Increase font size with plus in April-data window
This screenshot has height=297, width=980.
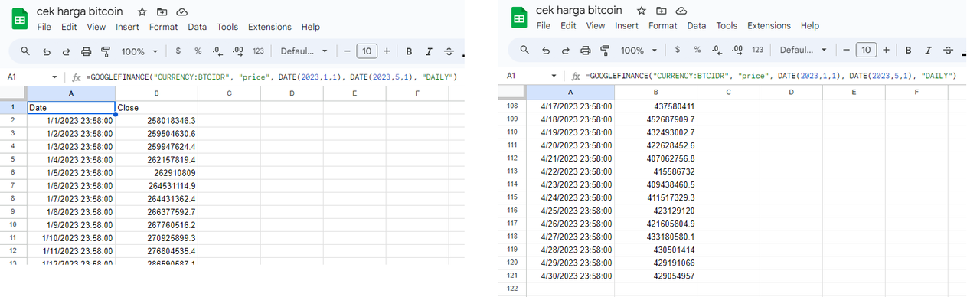click(886, 50)
